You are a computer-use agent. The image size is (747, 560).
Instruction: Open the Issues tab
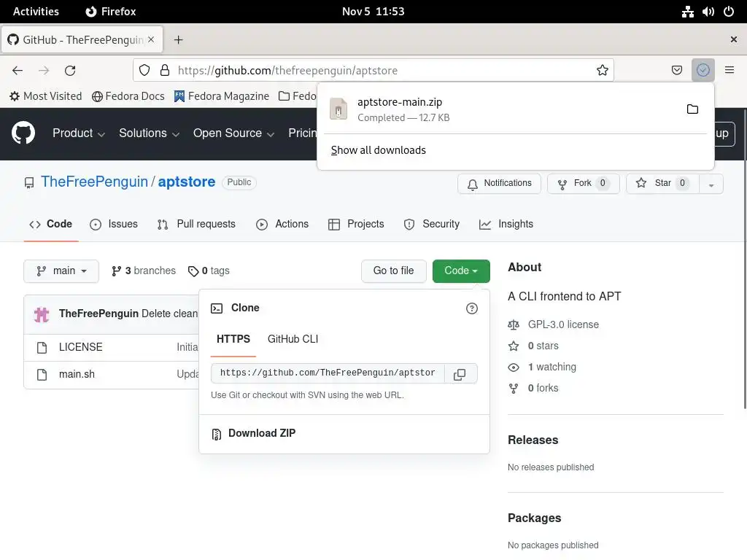114,225
